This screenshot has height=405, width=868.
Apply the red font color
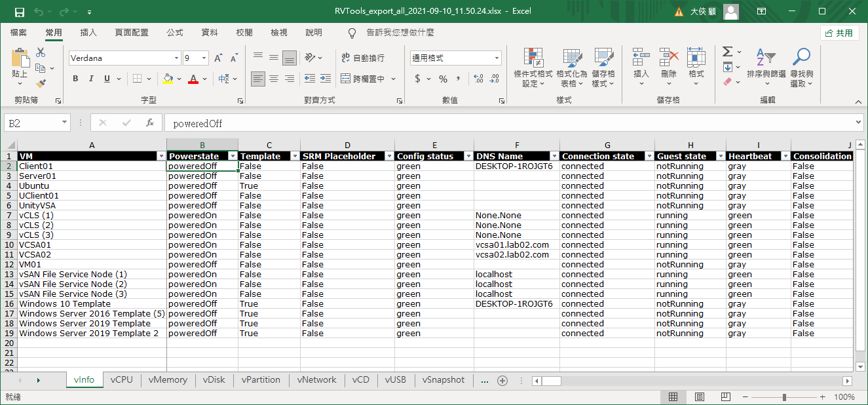tap(193, 79)
